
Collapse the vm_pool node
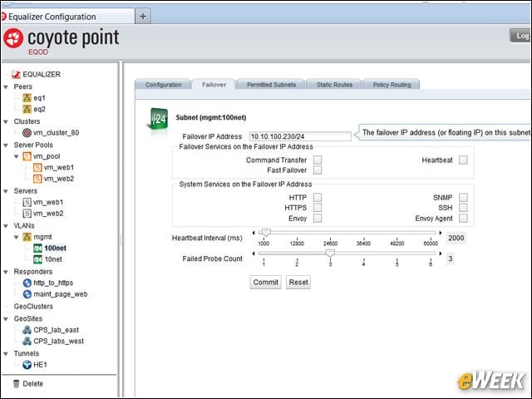tap(17, 157)
